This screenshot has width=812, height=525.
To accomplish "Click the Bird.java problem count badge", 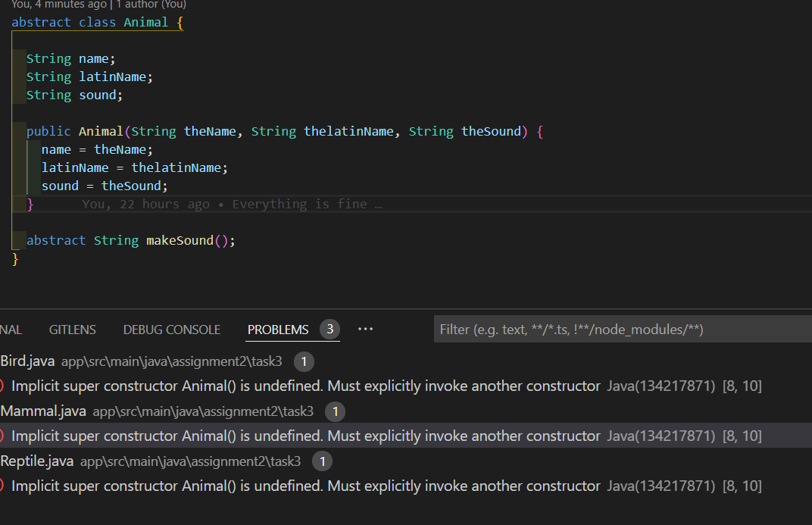I will coord(304,361).
